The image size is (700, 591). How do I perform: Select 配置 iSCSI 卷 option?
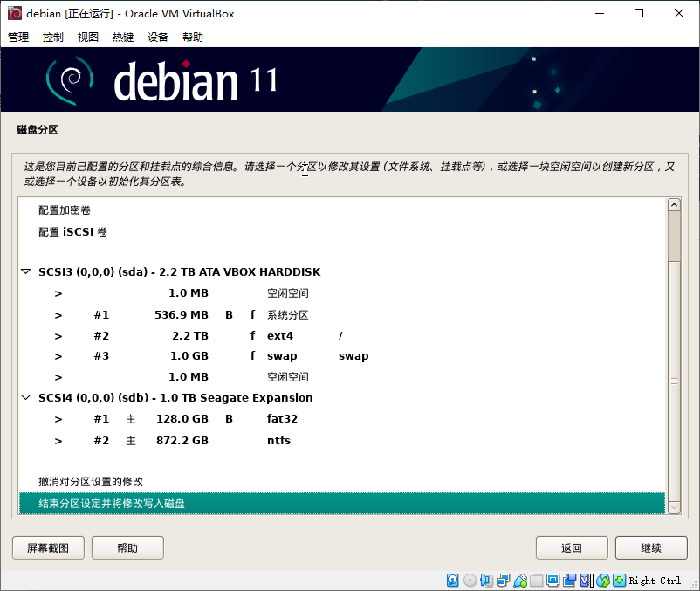point(342,232)
